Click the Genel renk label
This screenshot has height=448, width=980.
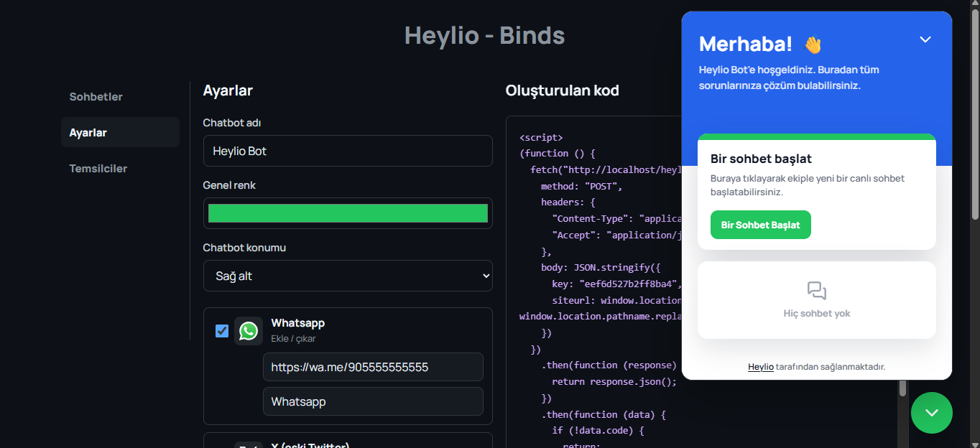pos(229,185)
